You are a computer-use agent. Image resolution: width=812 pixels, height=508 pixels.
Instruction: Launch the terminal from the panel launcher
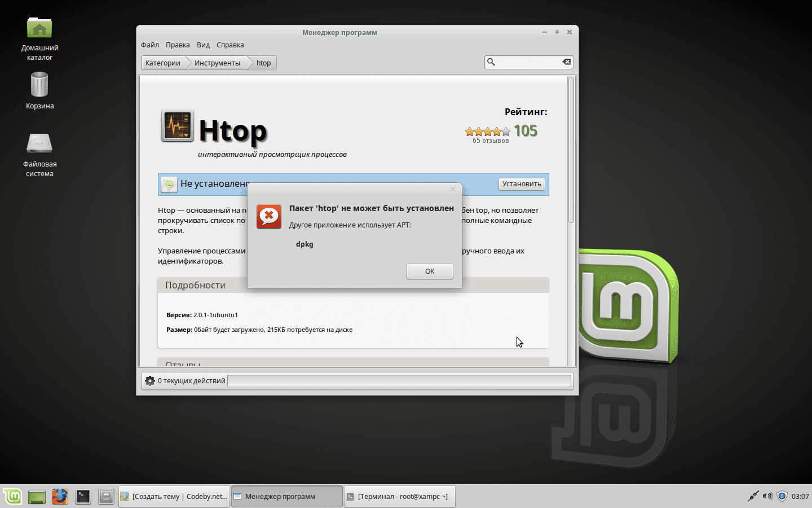tap(83, 497)
